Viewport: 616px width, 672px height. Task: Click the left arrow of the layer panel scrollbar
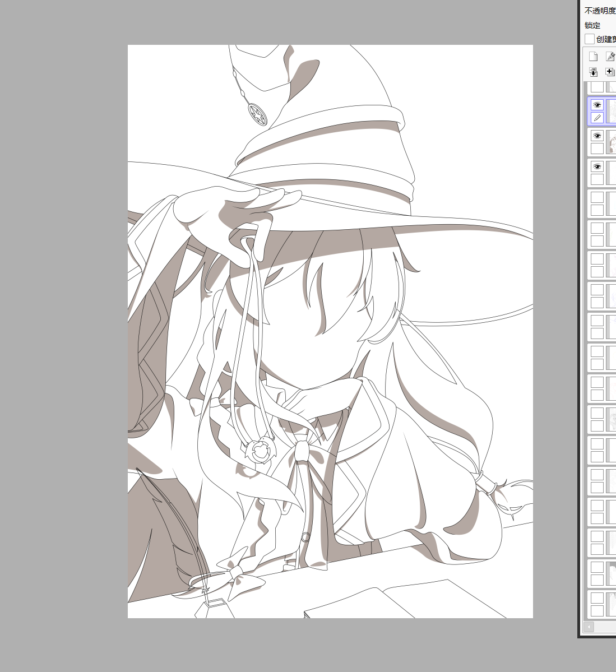point(589,626)
